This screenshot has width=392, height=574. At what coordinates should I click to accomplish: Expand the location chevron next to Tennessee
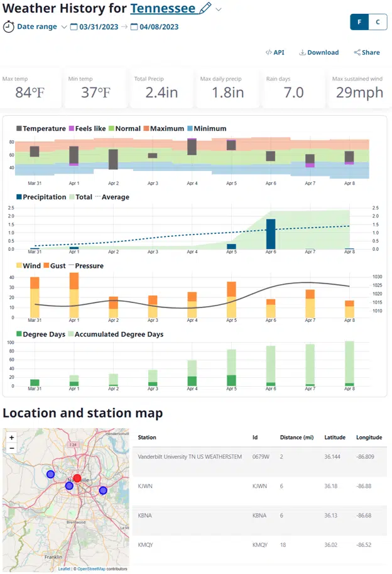click(x=219, y=9)
